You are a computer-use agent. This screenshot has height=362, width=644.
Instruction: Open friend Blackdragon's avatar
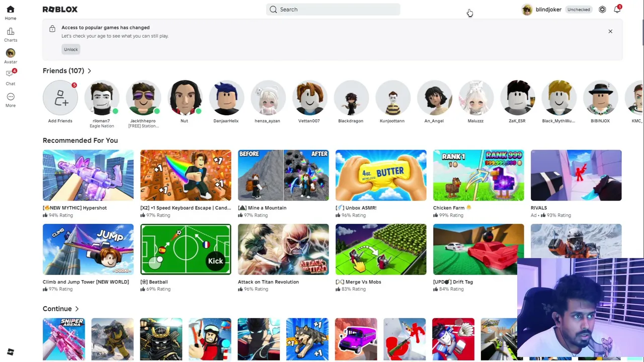(351, 98)
